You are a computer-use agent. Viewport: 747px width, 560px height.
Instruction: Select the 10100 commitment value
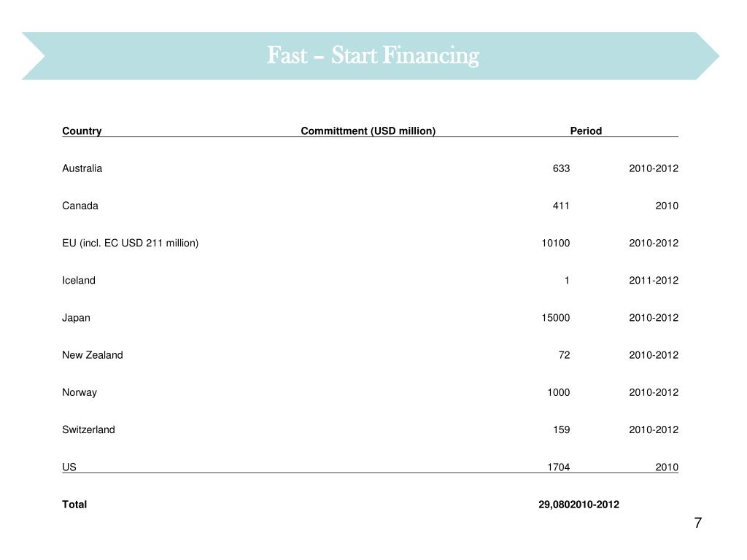click(555, 243)
